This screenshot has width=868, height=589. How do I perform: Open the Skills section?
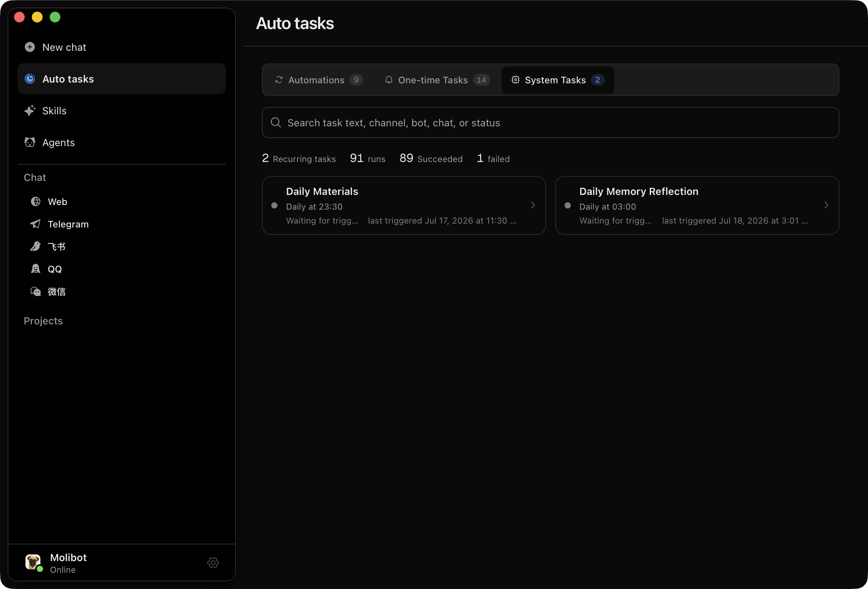point(122,111)
